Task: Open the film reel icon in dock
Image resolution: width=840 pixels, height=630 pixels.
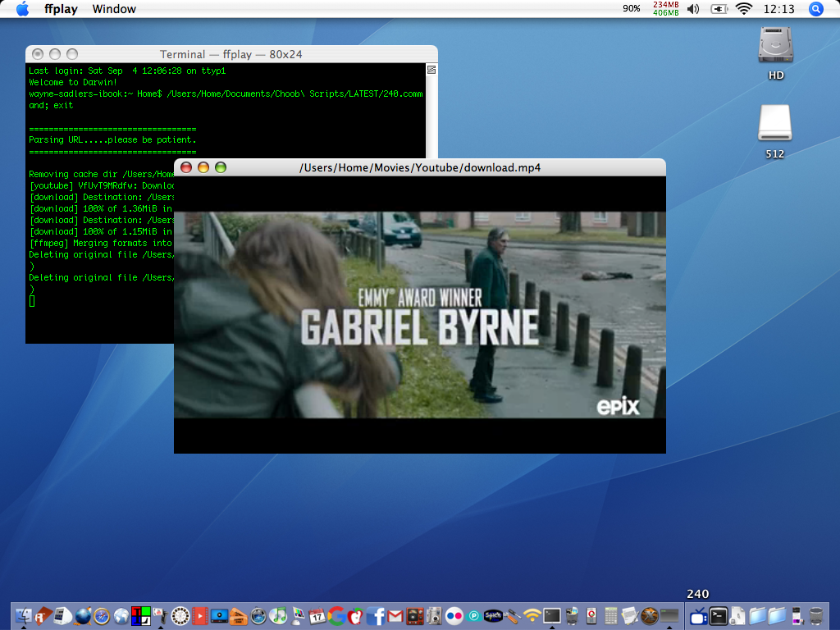Action: (180, 616)
